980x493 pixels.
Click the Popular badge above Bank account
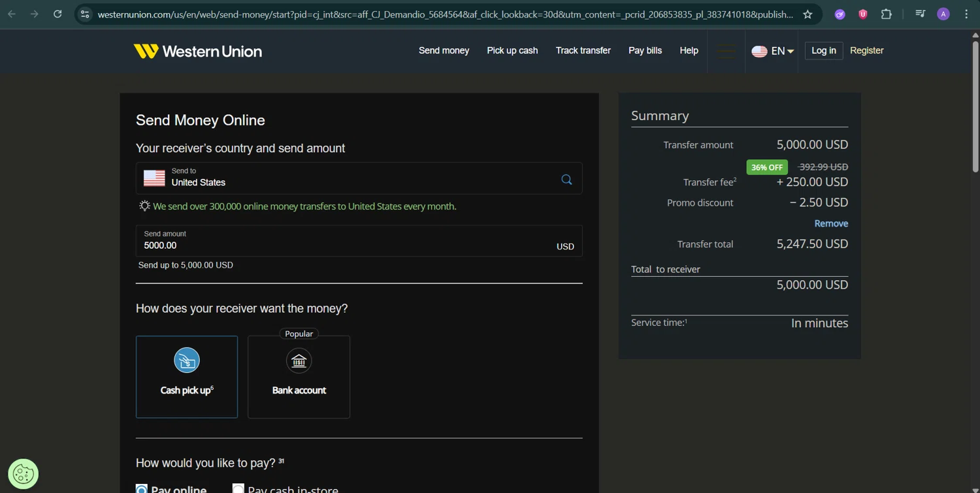[x=299, y=334]
